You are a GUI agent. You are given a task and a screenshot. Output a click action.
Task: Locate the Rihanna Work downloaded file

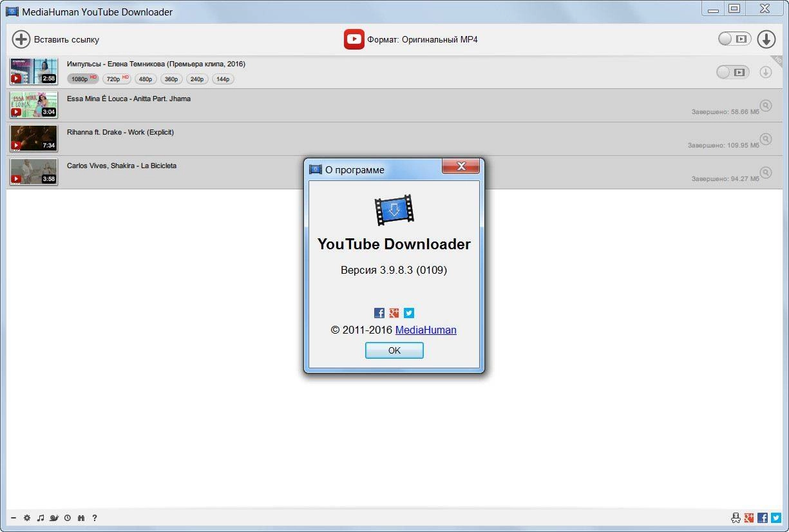[766, 138]
